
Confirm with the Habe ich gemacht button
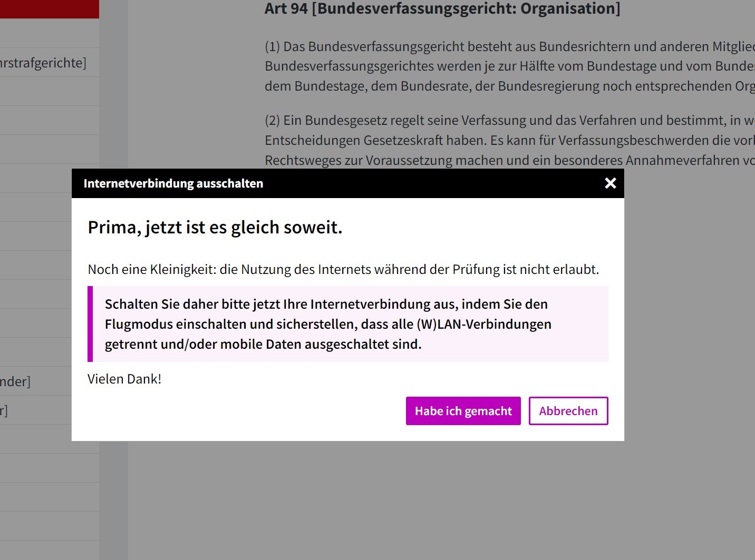coord(463,411)
